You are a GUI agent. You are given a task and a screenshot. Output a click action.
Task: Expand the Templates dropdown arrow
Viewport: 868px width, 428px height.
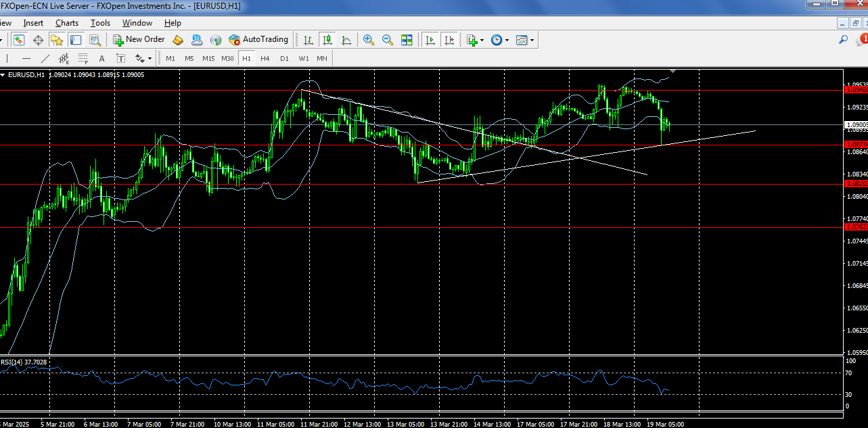[x=532, y=41]
